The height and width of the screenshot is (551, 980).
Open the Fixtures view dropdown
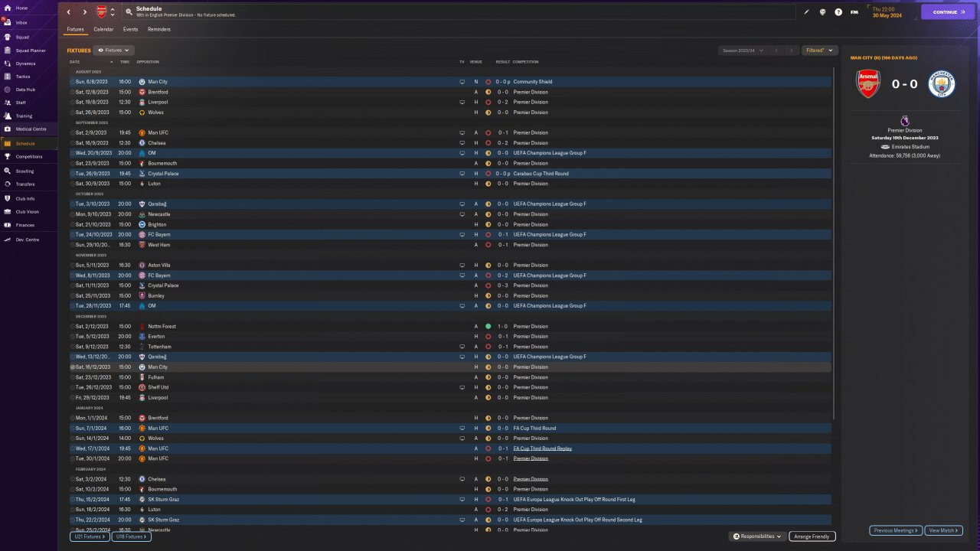click(x=113, y=51)
